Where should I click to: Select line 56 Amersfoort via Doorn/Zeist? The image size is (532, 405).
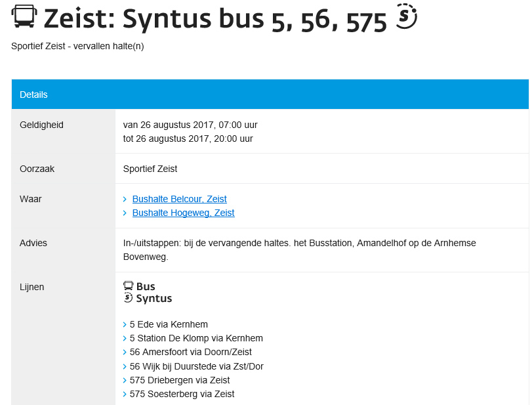(x=191, y=352)
